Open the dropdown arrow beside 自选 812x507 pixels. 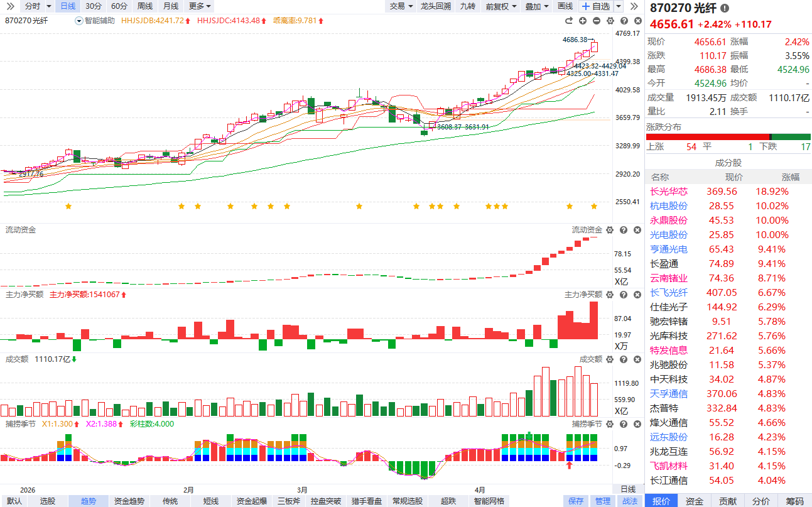click(619, 6)
